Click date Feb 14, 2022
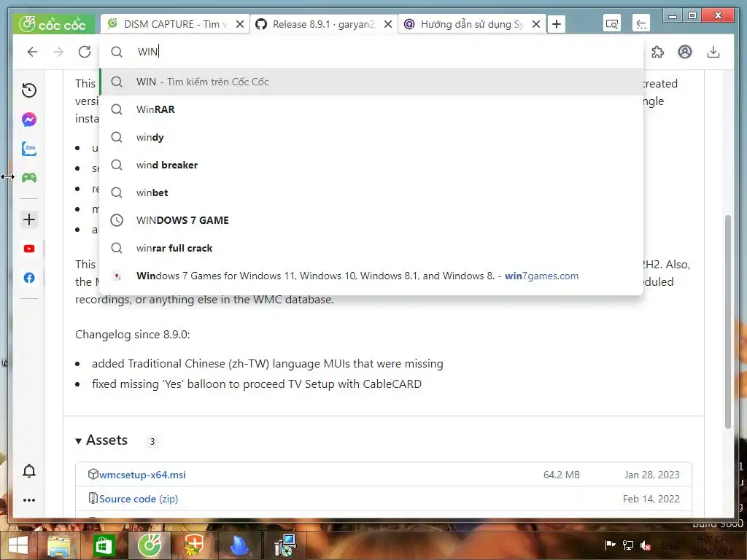The image size is (747, 560). click(x=651, y=499)
